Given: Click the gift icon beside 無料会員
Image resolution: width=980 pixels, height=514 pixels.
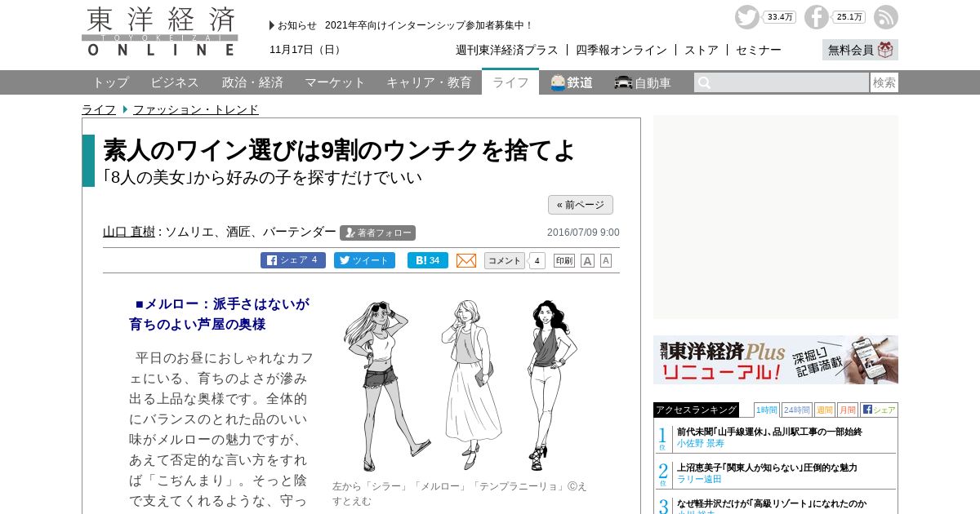Looking at the screenshot, I should [885, 50].
